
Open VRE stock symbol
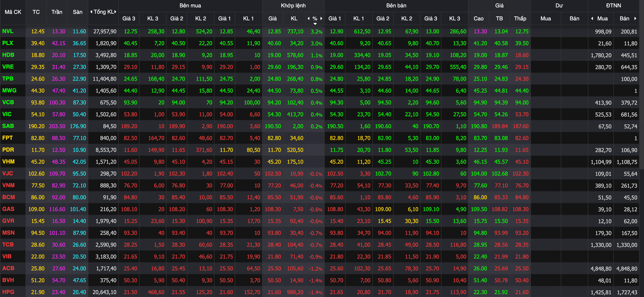tap(8, 67)
